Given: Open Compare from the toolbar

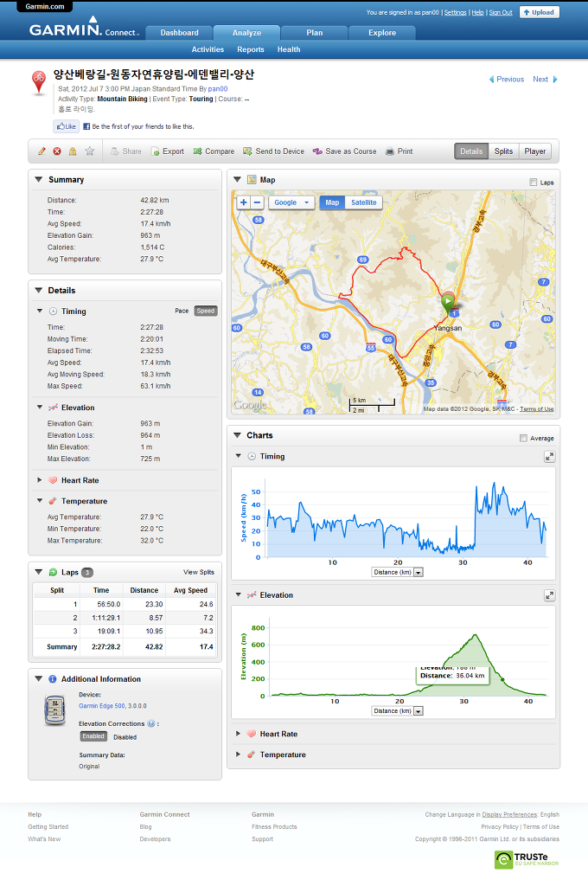Looking at the screenshot, I should (x=214, y=151).
